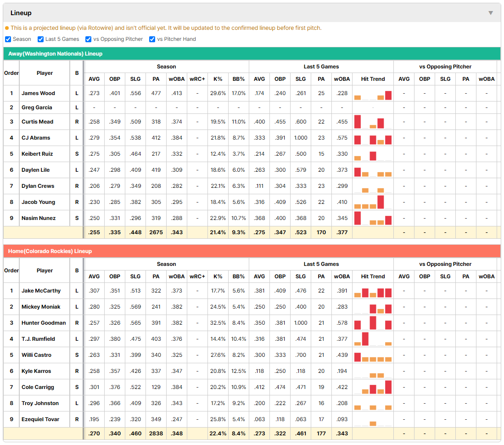Sort Rockies table by K% column
The image size is (504, 445).
point(218,276)
